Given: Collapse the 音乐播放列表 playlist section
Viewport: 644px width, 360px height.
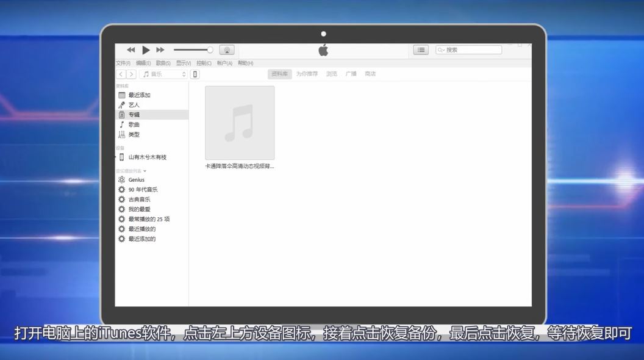Looking at the screenshot, I should pos(145,171).
